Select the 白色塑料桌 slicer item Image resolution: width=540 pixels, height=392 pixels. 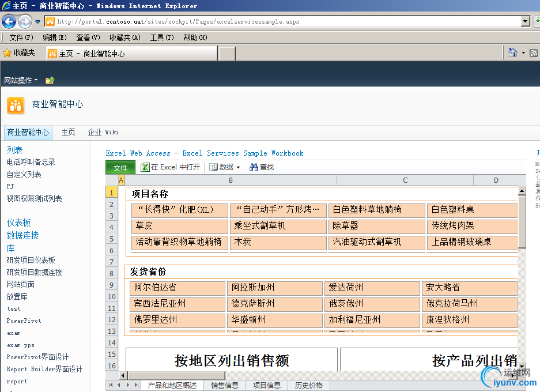472,210
